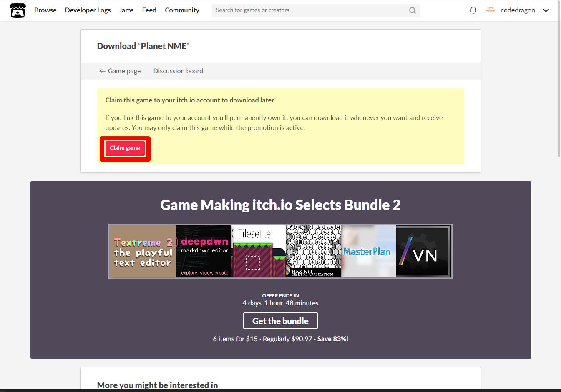The width and height of the screenshot is (561, 392).
Task: Click the codedragon avatar image
Action: (490, 10)
